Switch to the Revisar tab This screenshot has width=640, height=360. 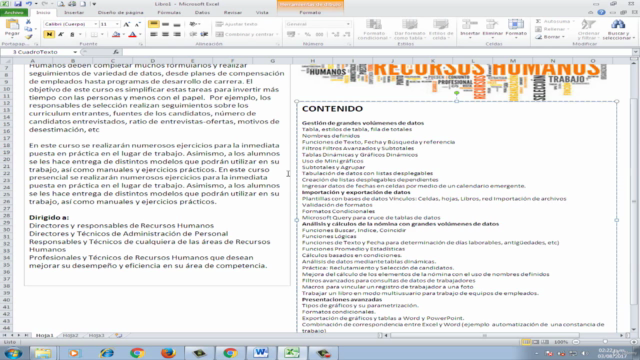coord(233,13)
